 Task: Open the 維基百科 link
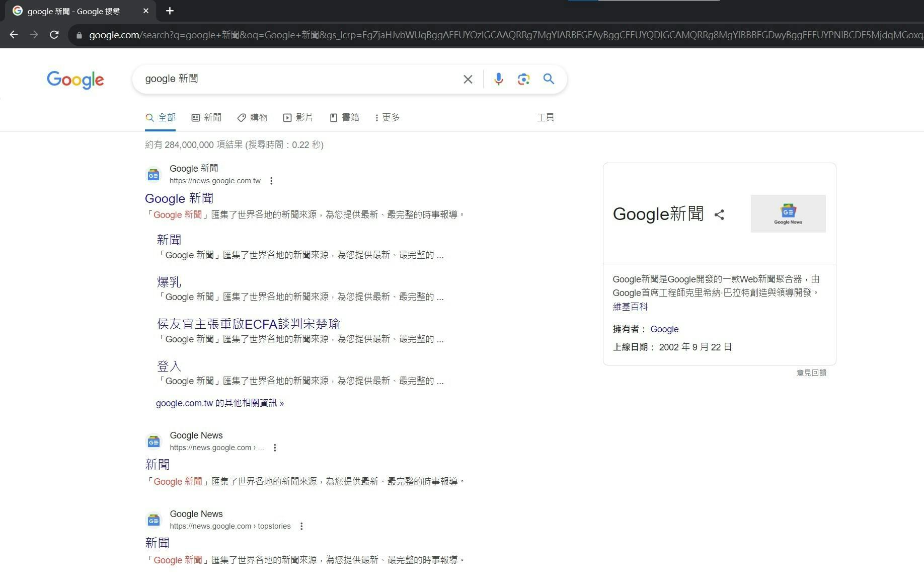coord(630,307)
